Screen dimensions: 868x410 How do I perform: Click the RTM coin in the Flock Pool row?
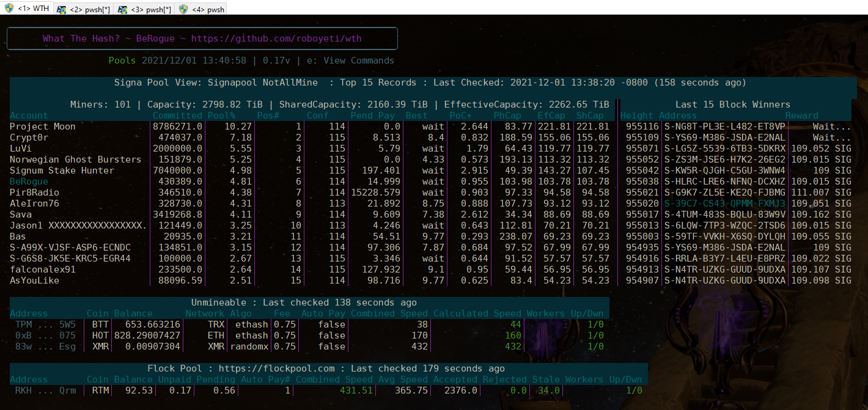(97, 390)
